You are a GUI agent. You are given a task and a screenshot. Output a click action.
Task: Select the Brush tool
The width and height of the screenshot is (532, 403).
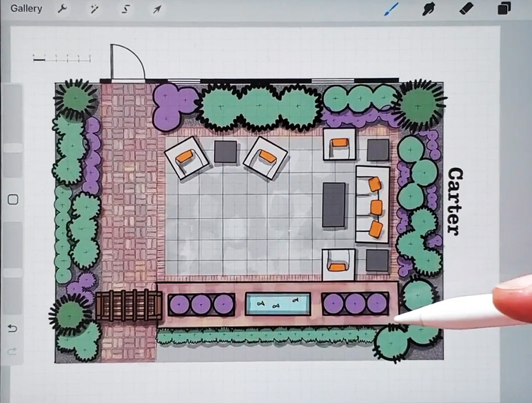coord(391,9)
